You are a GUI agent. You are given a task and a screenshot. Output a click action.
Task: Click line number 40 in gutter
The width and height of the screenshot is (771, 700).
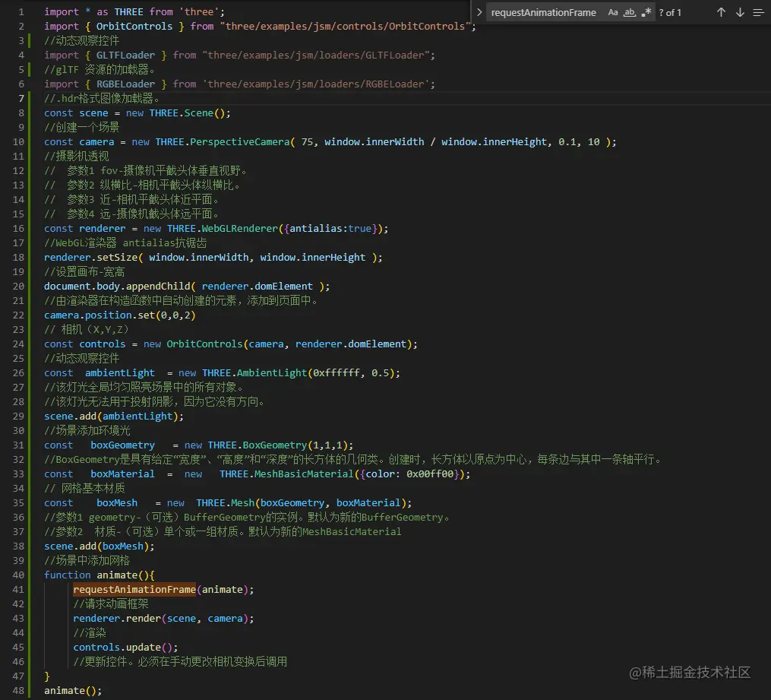point(18,575)
